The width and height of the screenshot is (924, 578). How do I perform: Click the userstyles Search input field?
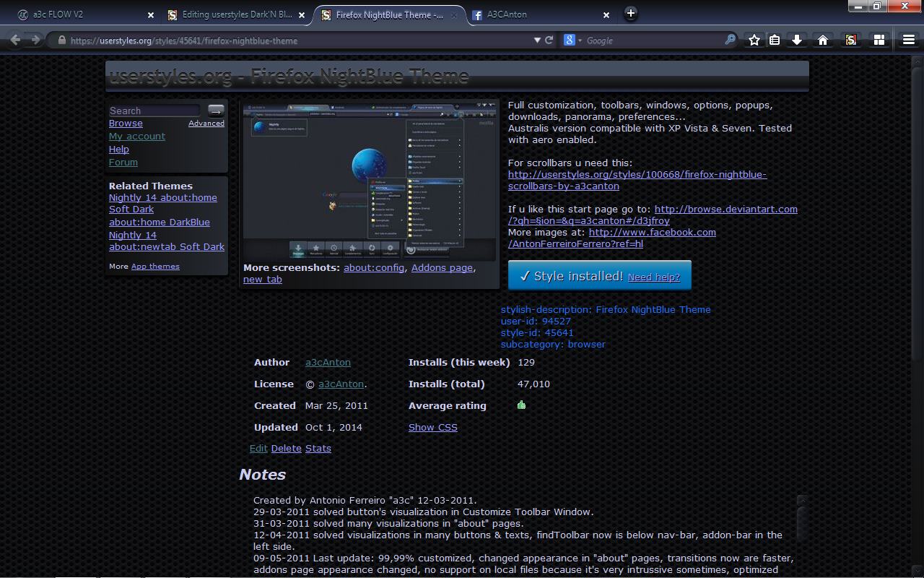pos(154,111)
